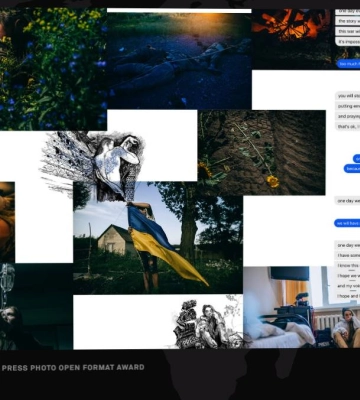Click the chat bubble 'the story w...'
Image resolution: width=360 pixels, height=400 pixels.
point(348,21)
